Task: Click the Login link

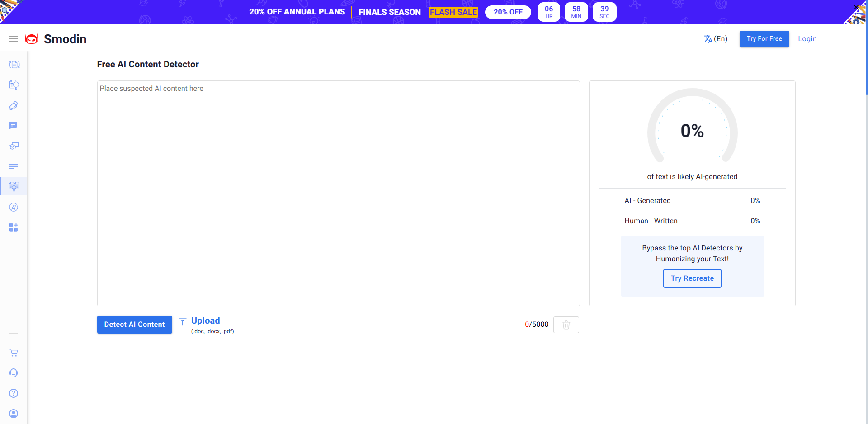Action: pos(807,39)
